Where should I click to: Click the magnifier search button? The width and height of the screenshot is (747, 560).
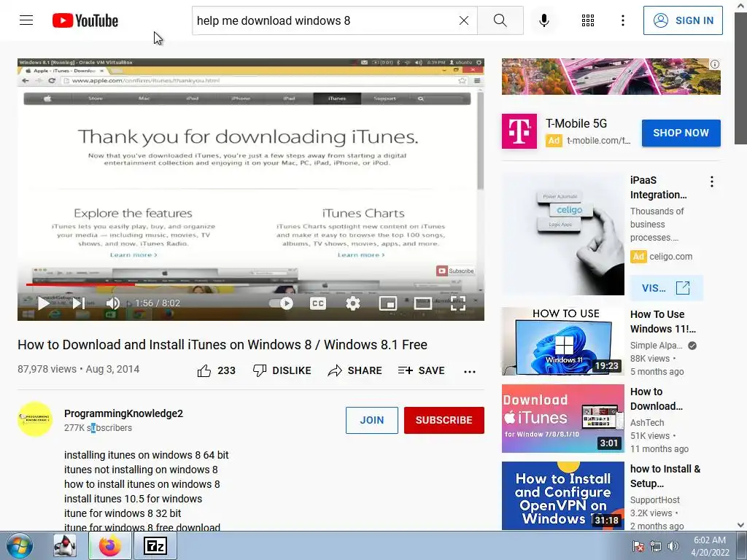(x=500, y=20)
